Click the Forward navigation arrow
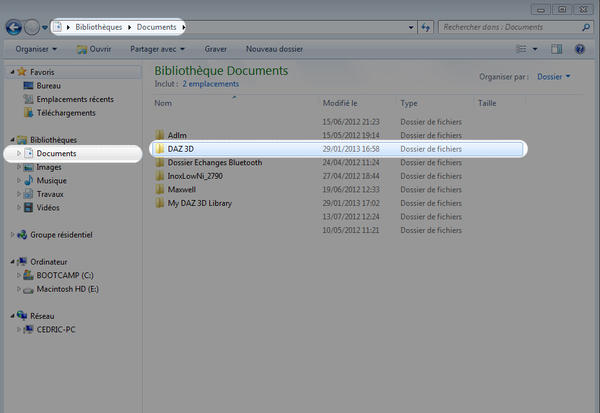 32,27
